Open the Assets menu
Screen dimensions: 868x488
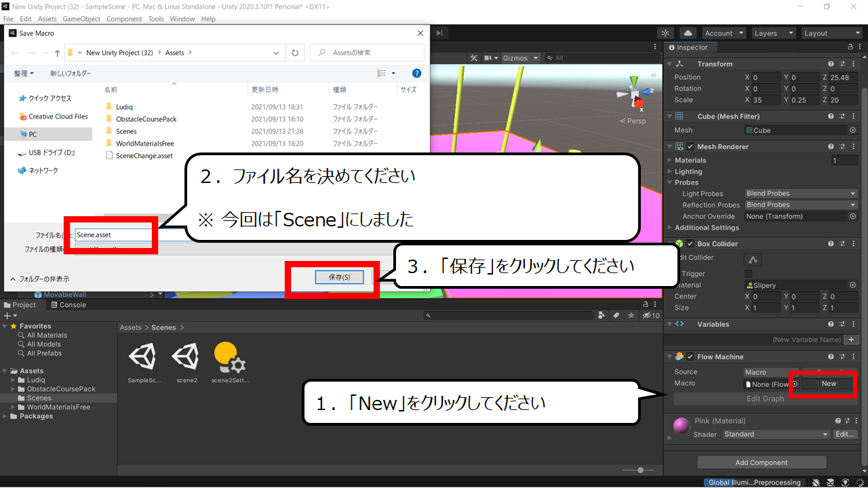click(x=47, y=19)
